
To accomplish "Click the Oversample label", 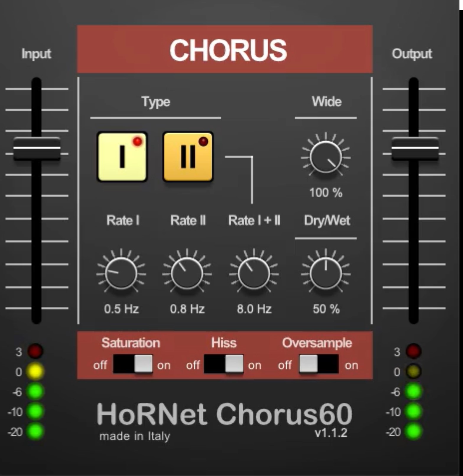I will tap(317, 344).
